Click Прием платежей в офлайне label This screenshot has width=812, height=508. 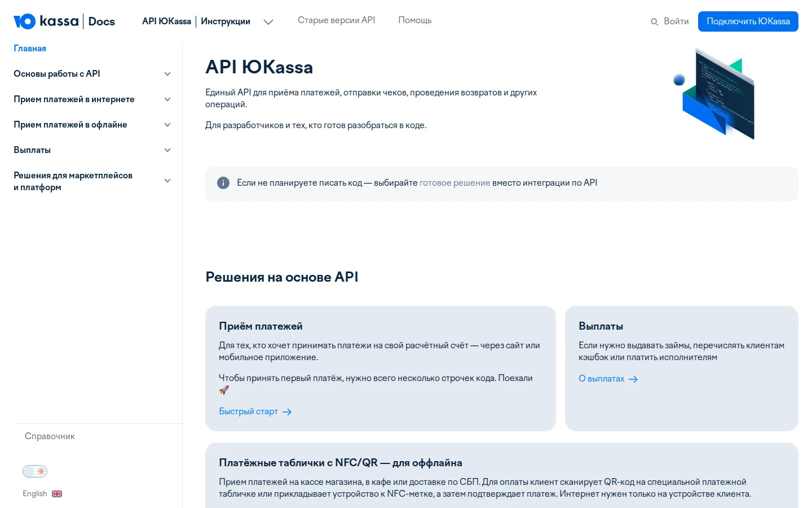coord(70,125)
